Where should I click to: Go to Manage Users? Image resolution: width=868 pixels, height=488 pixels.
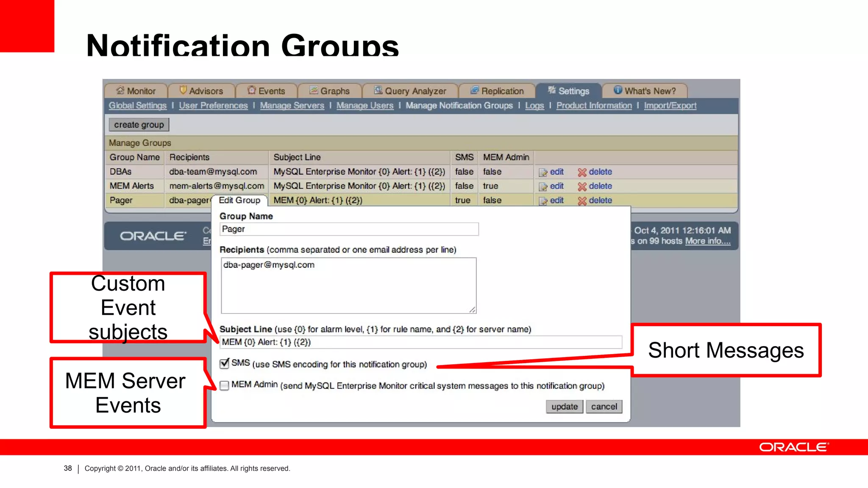(365, 105)
